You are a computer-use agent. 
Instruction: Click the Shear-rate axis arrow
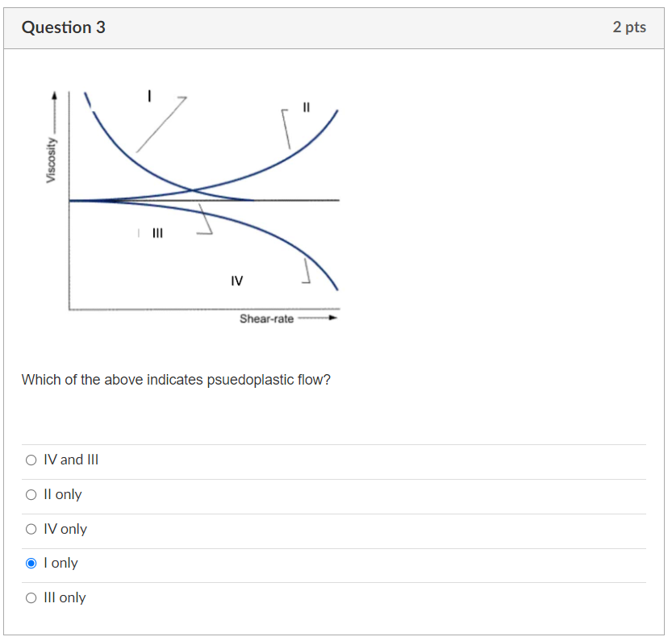(x=318, y=318)
